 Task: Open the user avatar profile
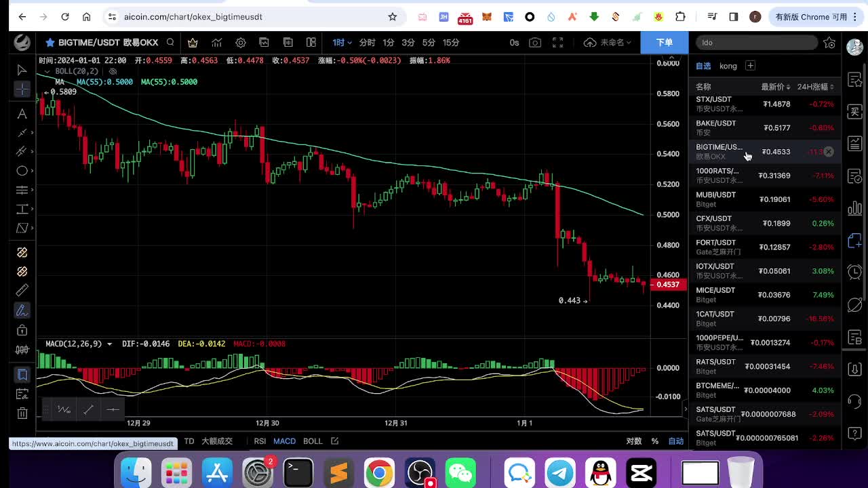854,47
